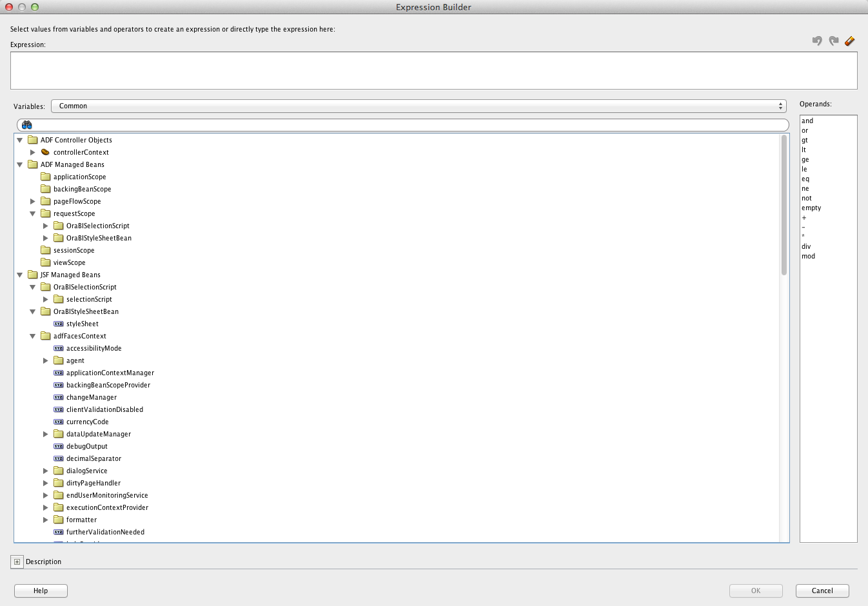Screen dimensions: 868x606
Task: Expand the pageFlowScope node
Action: click(x=33, y=201)
